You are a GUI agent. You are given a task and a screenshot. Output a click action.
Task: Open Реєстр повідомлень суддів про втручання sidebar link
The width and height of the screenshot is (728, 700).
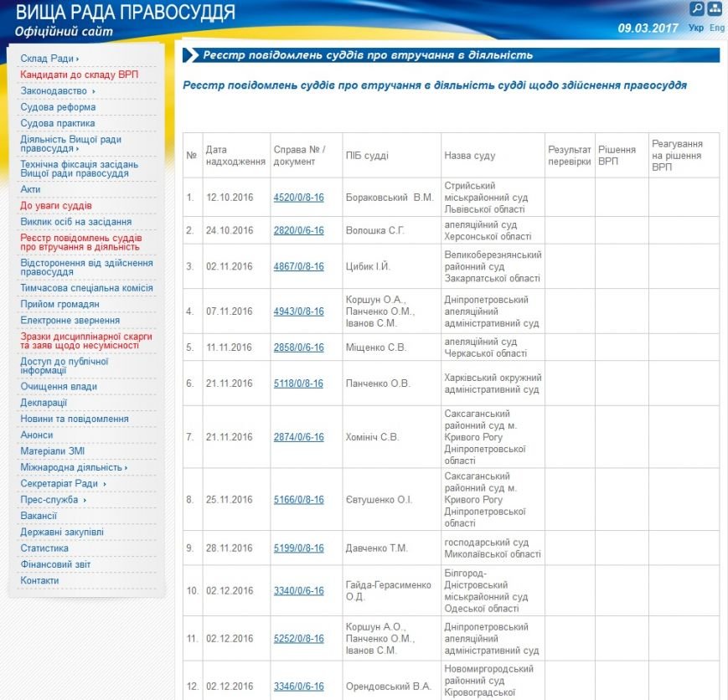80,242
